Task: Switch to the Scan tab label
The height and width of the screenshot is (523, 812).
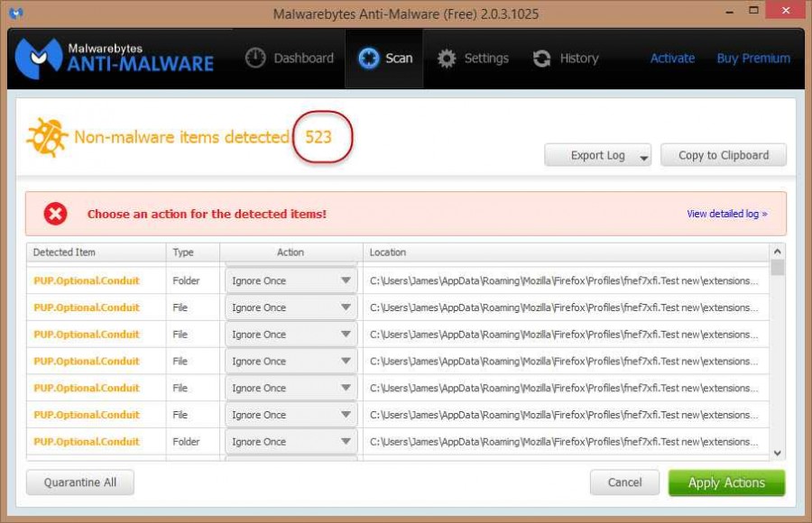Action: (x=399, y=58)
